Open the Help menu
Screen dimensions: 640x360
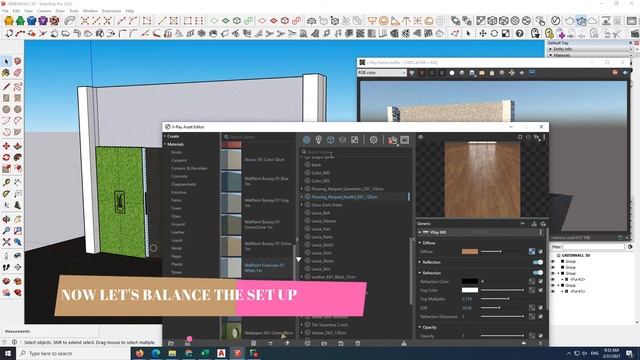130,11
